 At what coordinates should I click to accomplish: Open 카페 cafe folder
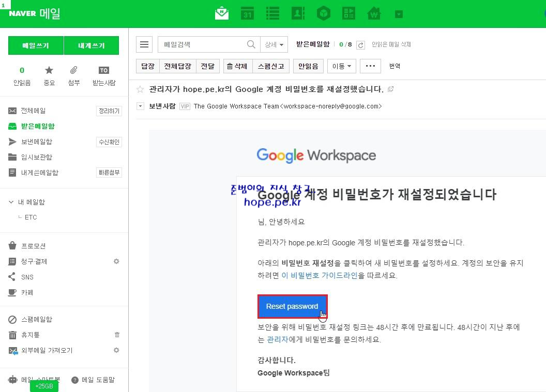coord(27,292)
